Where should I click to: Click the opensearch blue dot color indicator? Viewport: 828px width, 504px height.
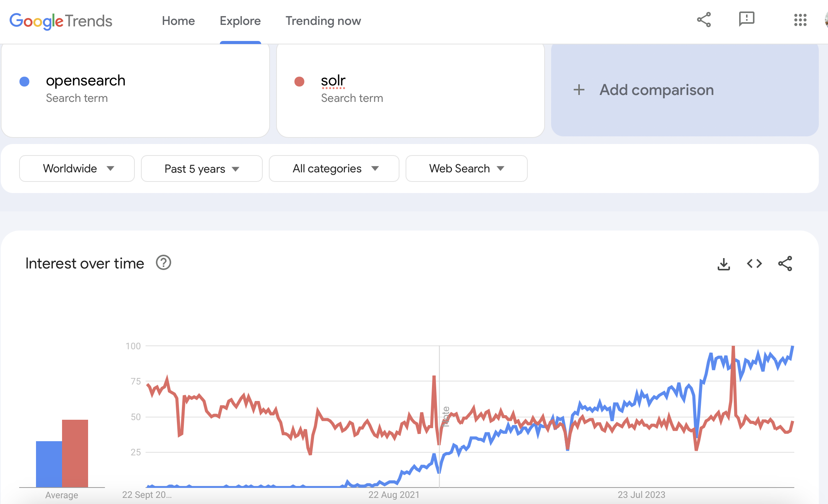click(x=25, y=81)
